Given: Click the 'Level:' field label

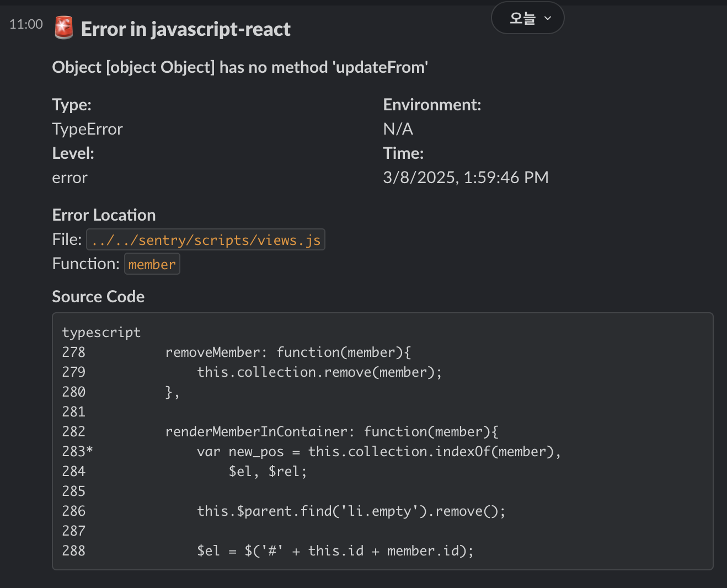Looking at the screenshot, I should [73, 153].
